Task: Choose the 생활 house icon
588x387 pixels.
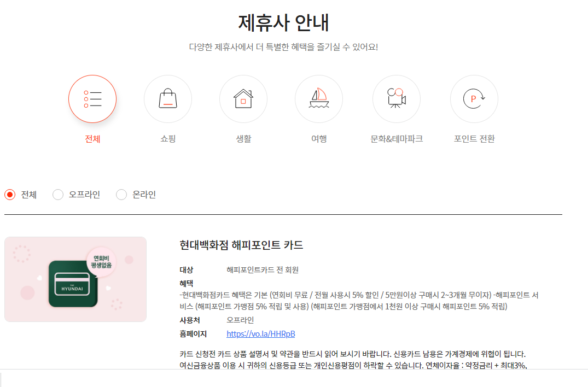Action: (243, 99)
